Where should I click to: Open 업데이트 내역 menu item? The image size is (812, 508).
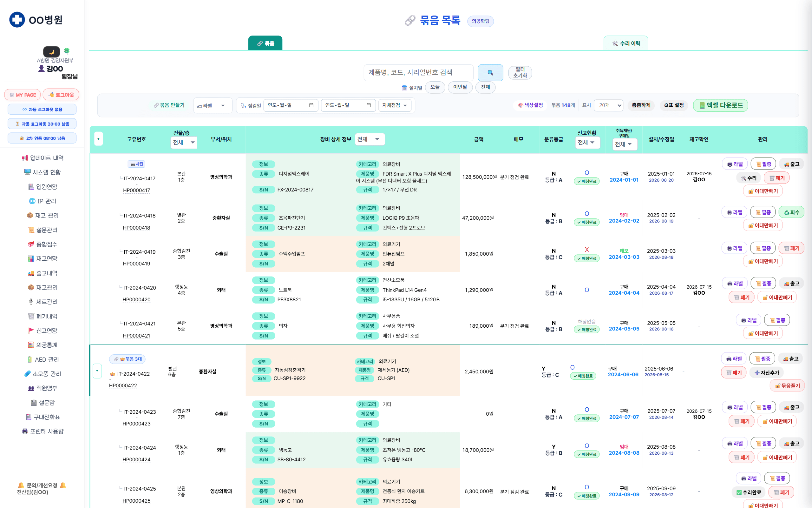point(43,158)
